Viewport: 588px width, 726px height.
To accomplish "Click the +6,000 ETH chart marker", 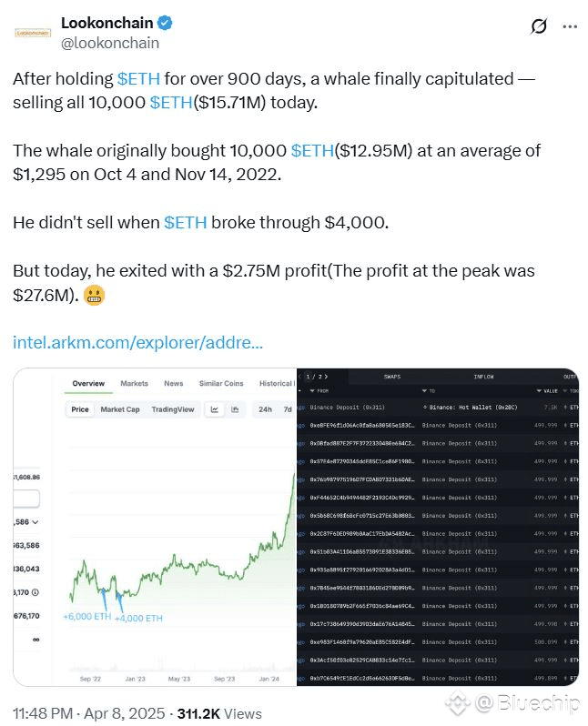I will pyautogui.click(x=86, y=618).
